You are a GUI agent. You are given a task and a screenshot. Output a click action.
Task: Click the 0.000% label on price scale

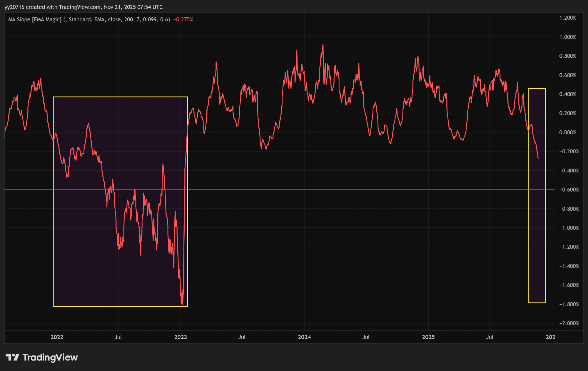[x=567, y=132]
